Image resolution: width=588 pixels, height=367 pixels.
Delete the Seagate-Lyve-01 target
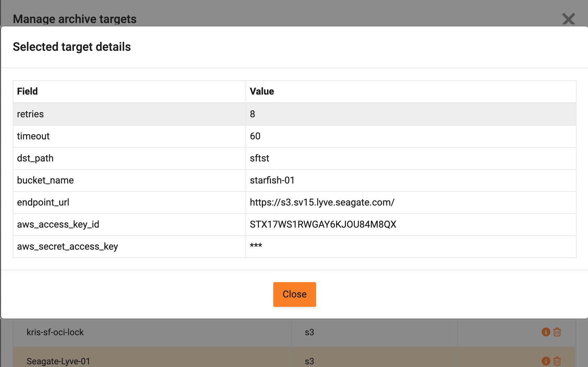tap(557, 361)
